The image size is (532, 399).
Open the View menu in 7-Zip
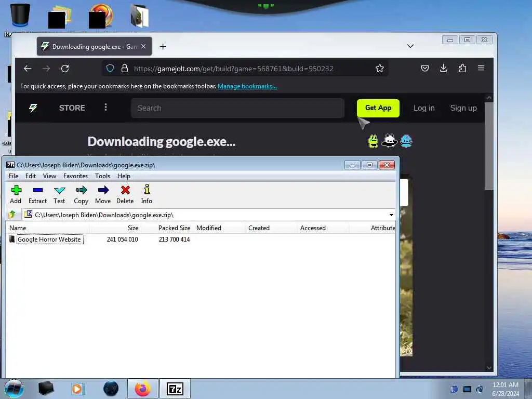click(x=49, y=176)
